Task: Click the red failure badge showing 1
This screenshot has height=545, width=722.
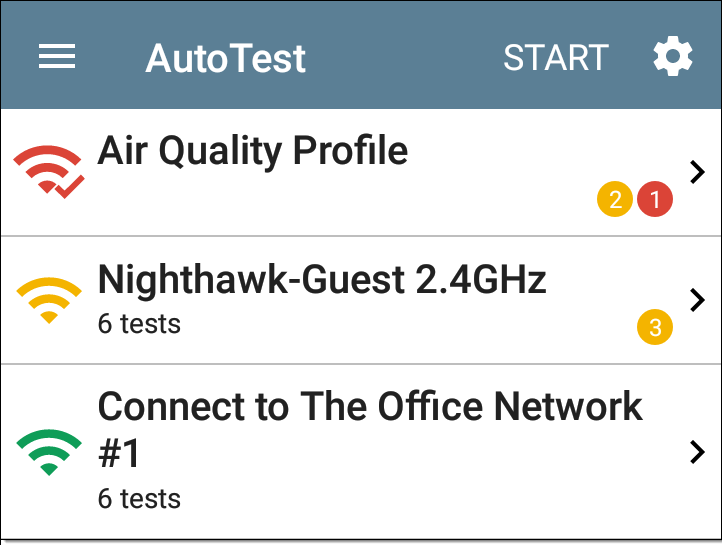Action: (655, 199)
